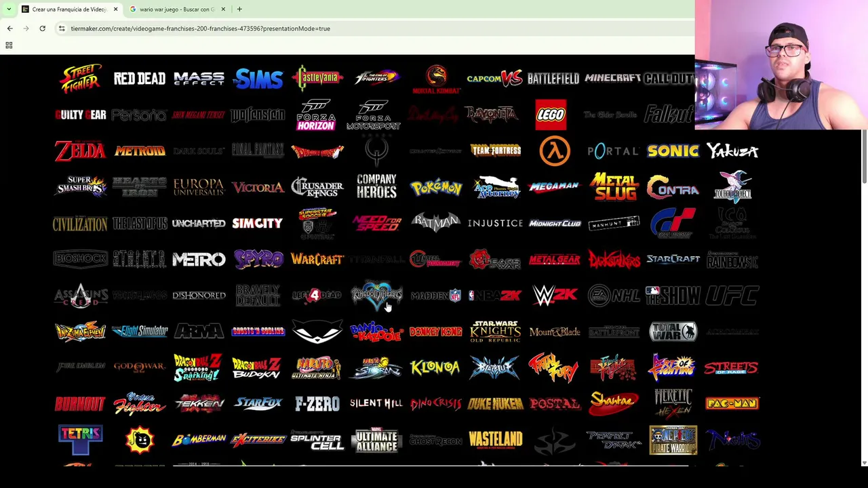This screenshot has height=488, width=868.
Task: Select the Metal Gear logo
Action: tap(554, 259)
